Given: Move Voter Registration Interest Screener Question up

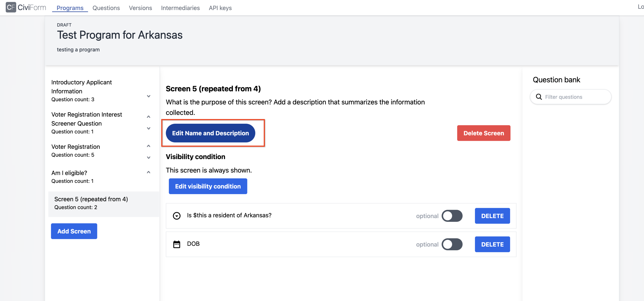Looking at the screenshot, I should click(148, 117).
